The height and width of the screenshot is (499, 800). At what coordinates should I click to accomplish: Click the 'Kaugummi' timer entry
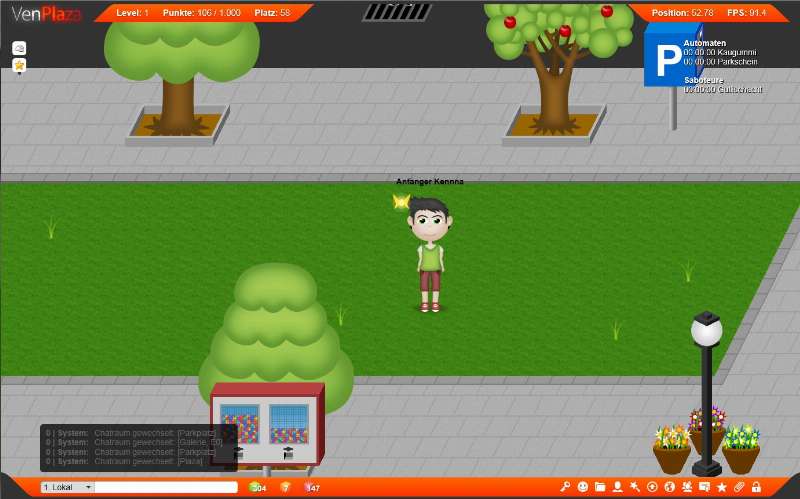coord(720,53)
